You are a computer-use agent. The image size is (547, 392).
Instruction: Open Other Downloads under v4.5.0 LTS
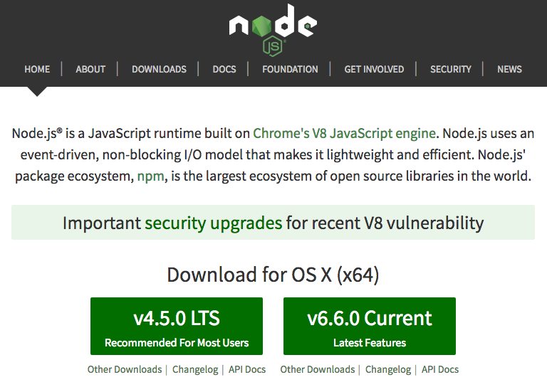coord(125,369)
